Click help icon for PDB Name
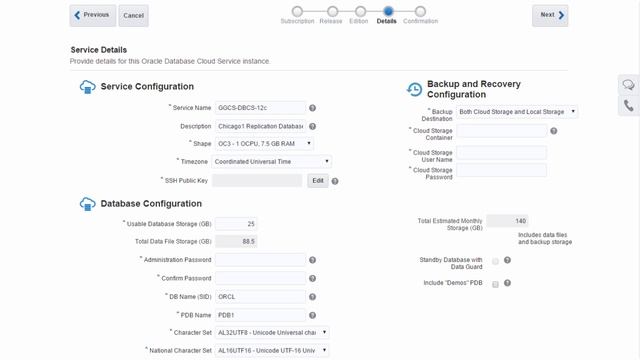The width and height of the screenshot is (640, 360). tap(312, 315)
